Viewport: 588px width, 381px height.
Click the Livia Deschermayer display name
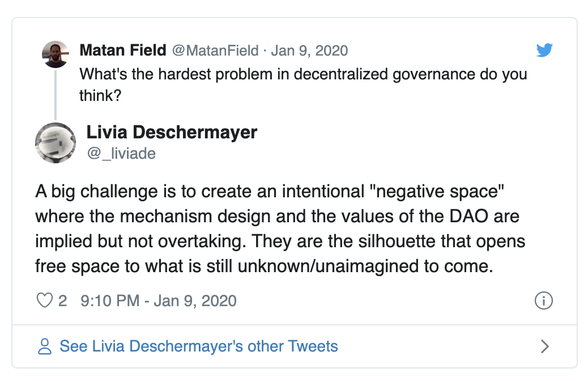pos(172,132)
